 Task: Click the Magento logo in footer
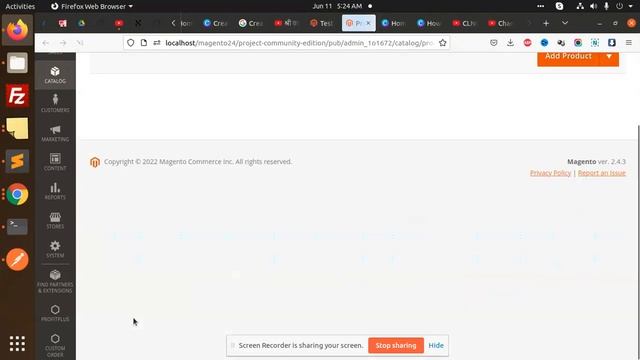point(95,162)
